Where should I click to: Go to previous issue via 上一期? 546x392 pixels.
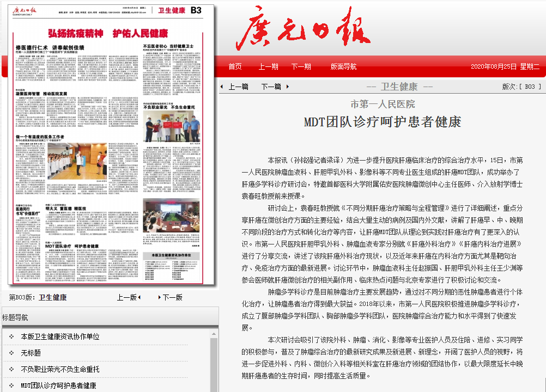268,66
